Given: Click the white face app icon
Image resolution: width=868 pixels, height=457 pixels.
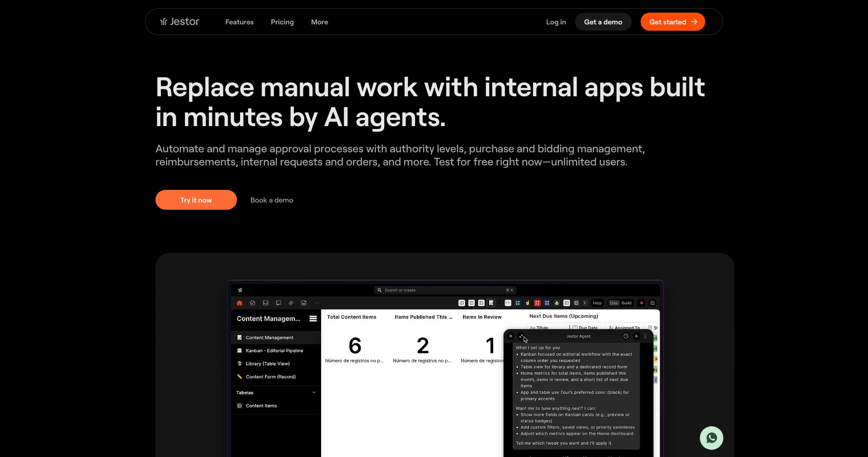Looking at the screenshot, I should pyautogui.click(x=508, y=303).
